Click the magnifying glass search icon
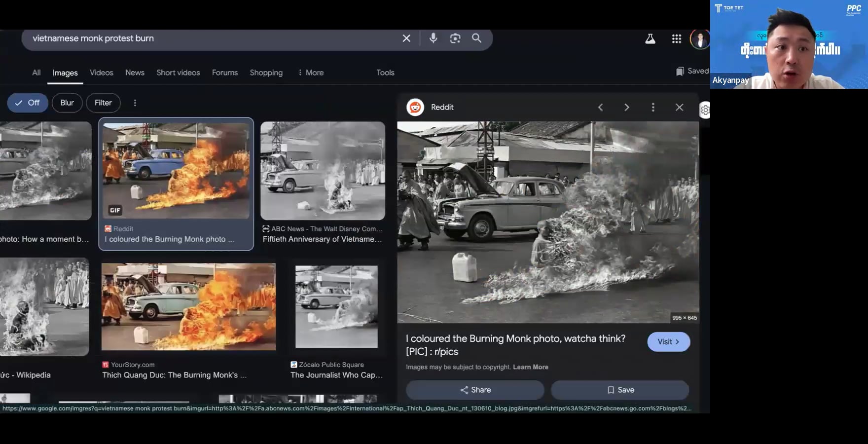868x444 pixels. tap(476, 38)
